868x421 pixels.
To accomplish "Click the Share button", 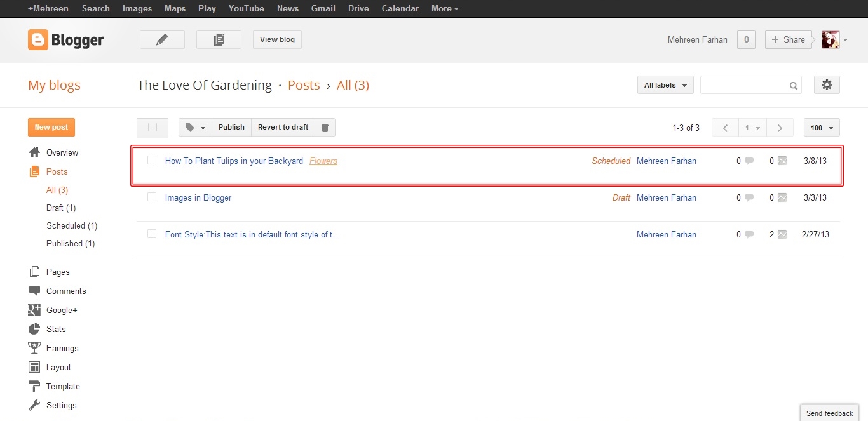I will pyautogui.click(x=789, y=39).
